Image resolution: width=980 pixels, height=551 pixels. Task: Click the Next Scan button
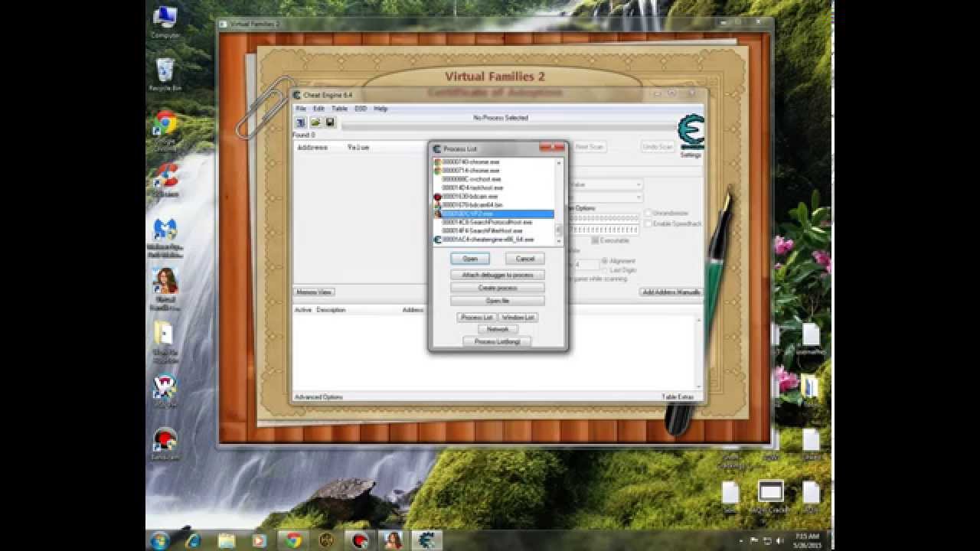[x=589, y=146]
